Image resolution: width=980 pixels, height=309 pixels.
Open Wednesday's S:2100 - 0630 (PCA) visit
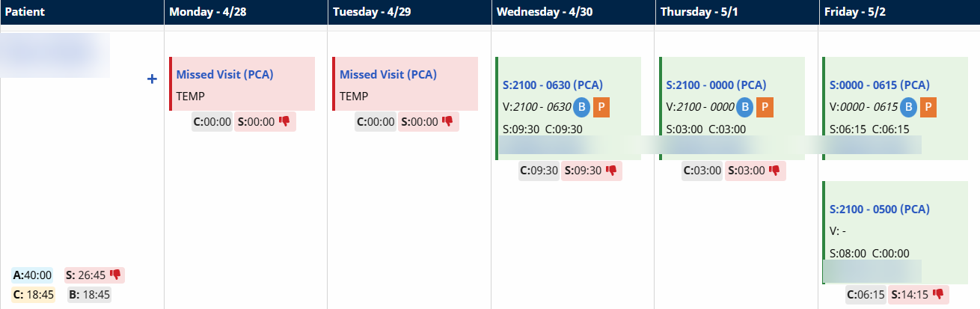point(552,85)
